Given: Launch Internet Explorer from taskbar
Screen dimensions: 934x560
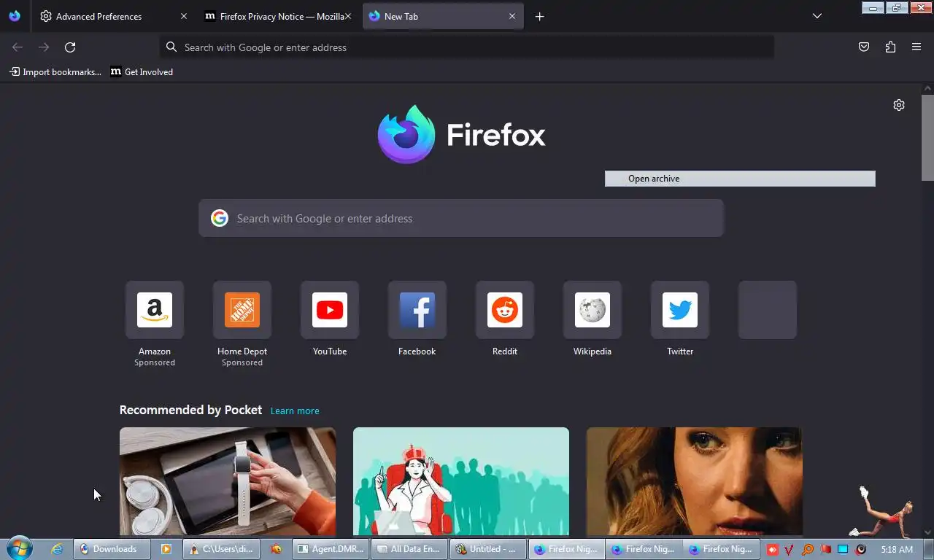Looking at the screenshot, I should coord(57,549).
